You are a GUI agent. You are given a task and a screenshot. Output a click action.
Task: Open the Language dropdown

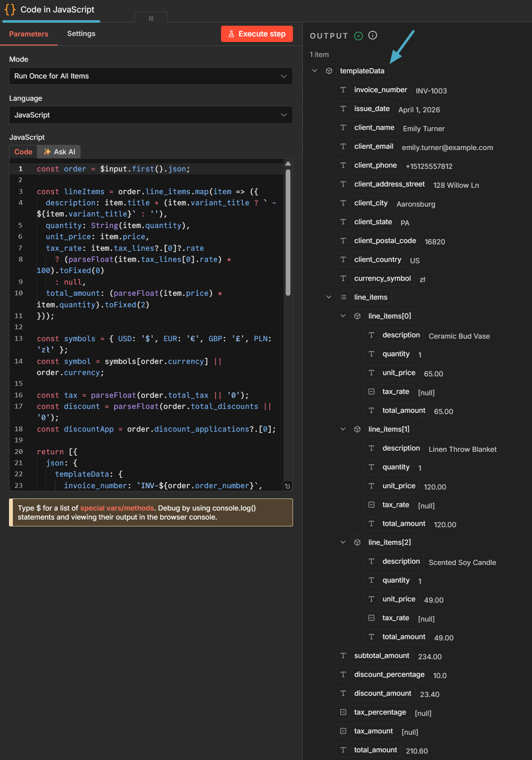[151, 115]
